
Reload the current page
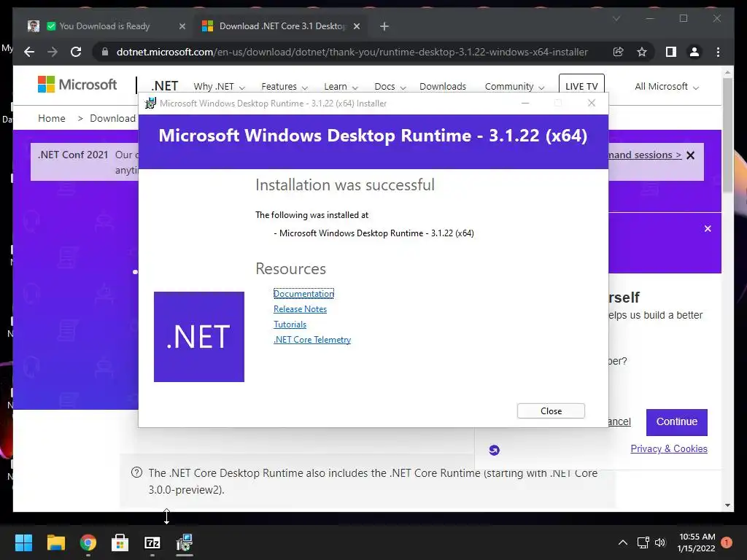pos(76,52)
